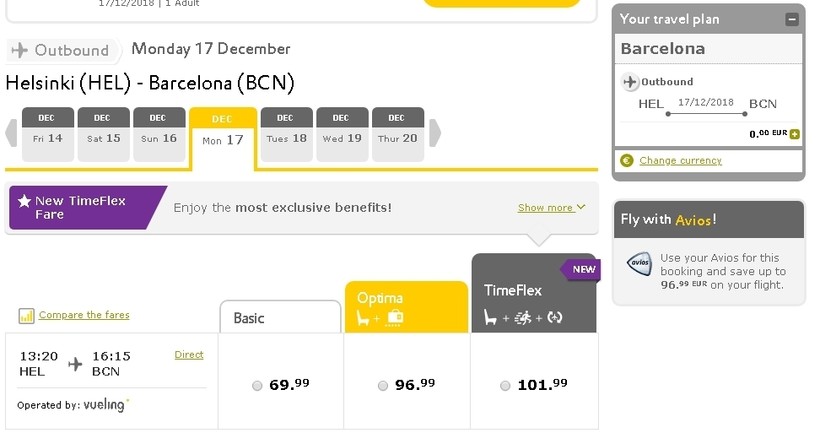Click the Change currency link
The image size is (820, 433).
680,160
